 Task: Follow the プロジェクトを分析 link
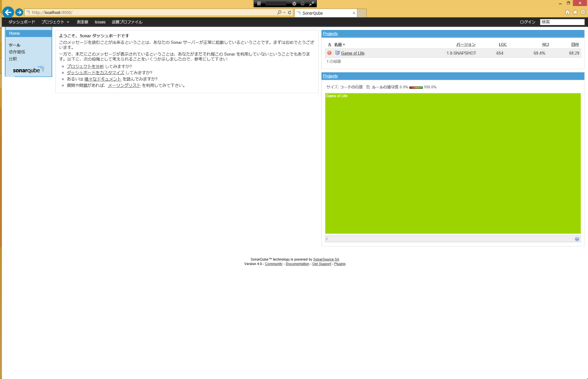click(x=85, y=66)
